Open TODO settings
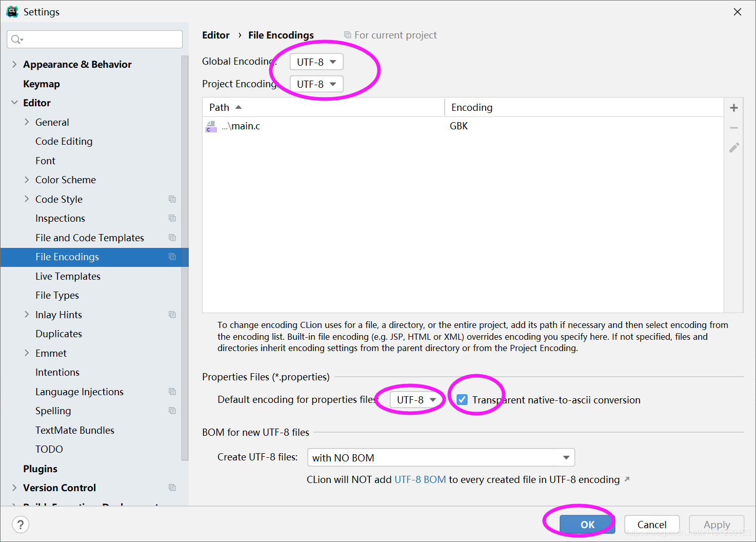This screenshot has height=542, width=756. (x=49, y=449)
